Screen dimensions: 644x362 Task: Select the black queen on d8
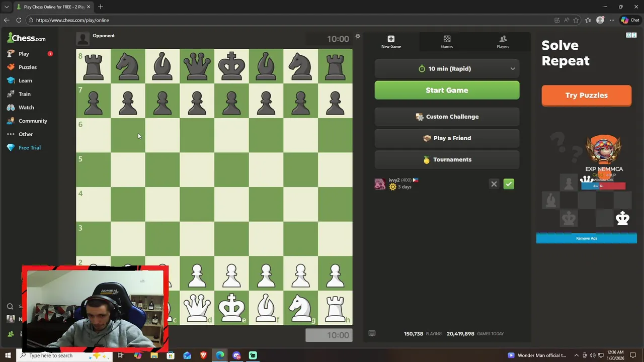click(x=197, y=66)
